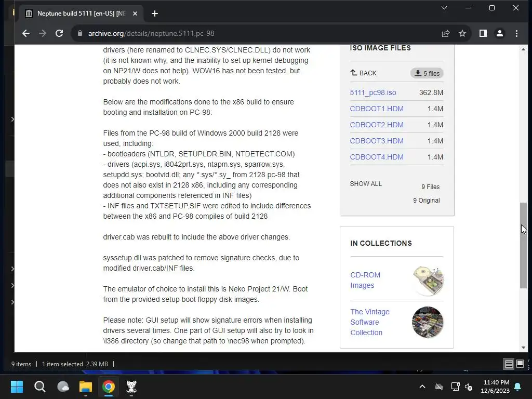532x399 pixels.
Task: Show hidden system tray icons
Action: [422, 387]
